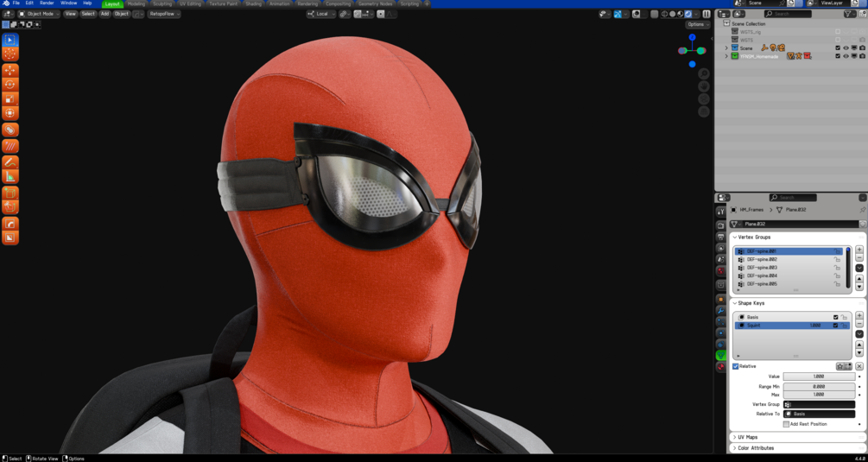The width and height of the screenshot is (868, 462).
Task: Switch to the Sculpting workspace tab
Action: [x=162, y=3]
